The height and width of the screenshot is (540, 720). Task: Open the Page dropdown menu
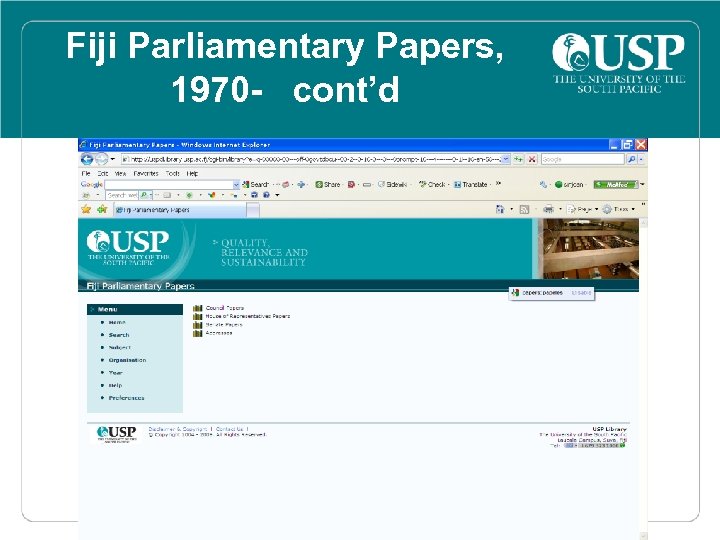point(583,209)
